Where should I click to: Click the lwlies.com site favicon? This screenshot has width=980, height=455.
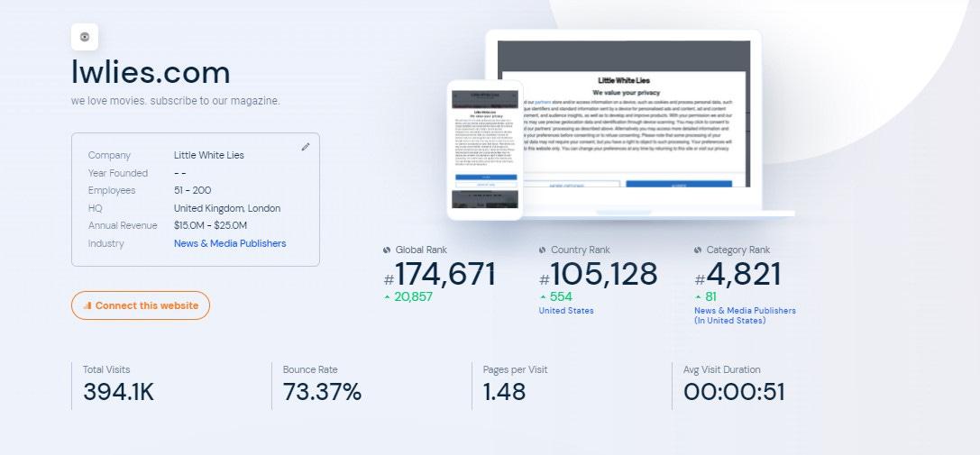(85, 37)
